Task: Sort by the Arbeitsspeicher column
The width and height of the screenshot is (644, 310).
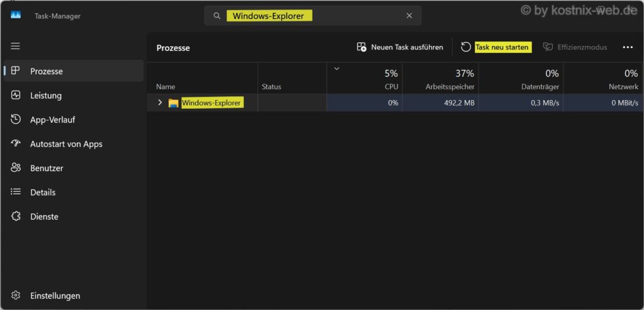Action: coord(440,77)
